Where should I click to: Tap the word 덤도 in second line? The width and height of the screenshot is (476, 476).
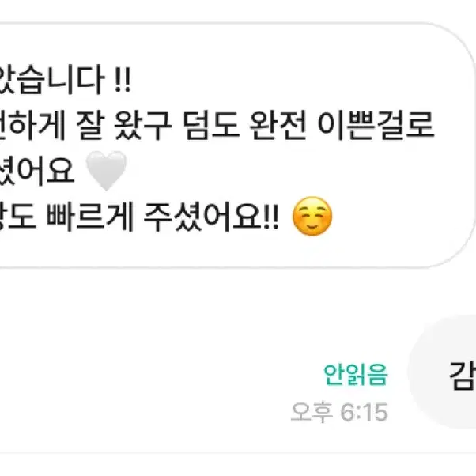pyautogui.click(x=210, y=126)
